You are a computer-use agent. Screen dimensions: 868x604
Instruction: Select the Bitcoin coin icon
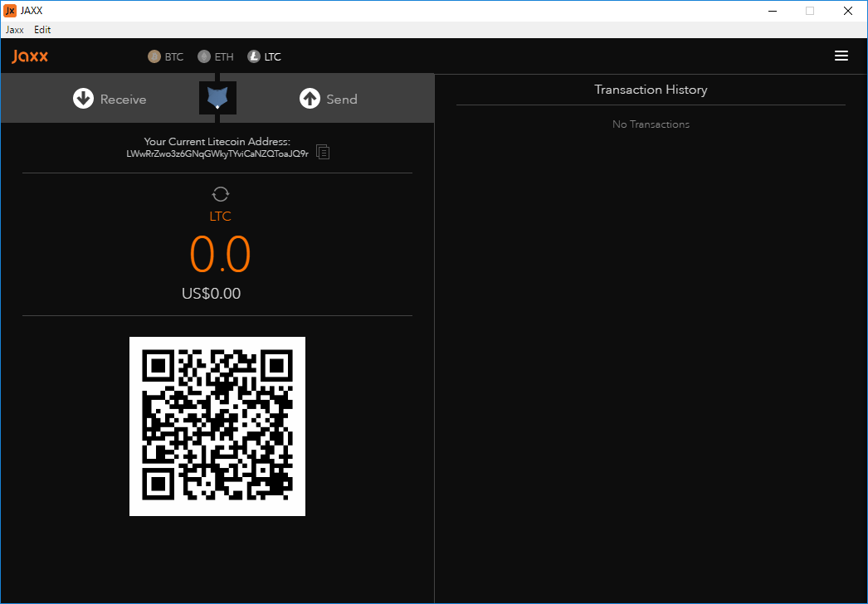154,56
